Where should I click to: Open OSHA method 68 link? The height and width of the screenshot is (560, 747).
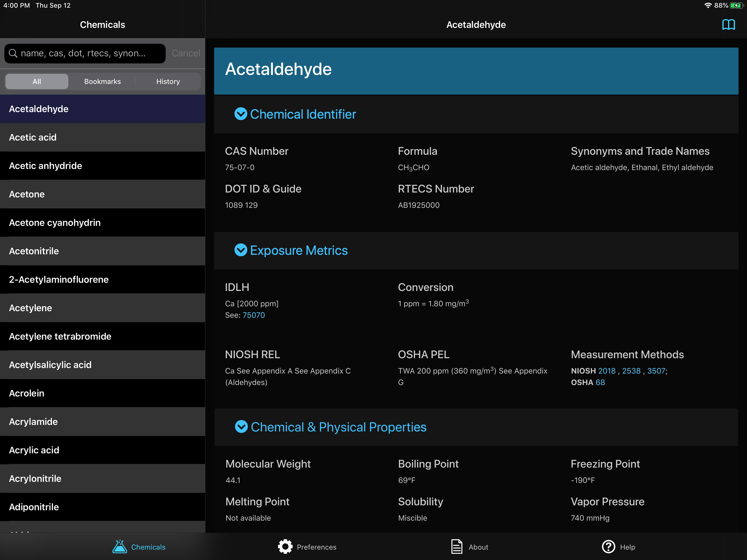coord(600,382)
